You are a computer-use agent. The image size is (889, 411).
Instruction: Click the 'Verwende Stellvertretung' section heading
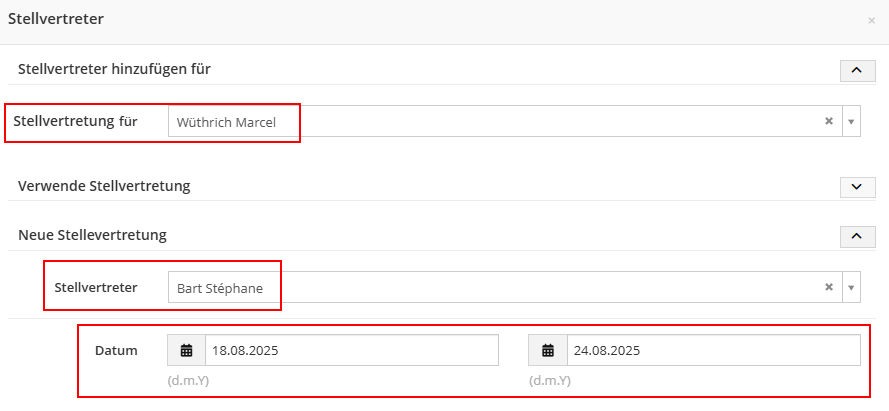click(x=104, y=185)
